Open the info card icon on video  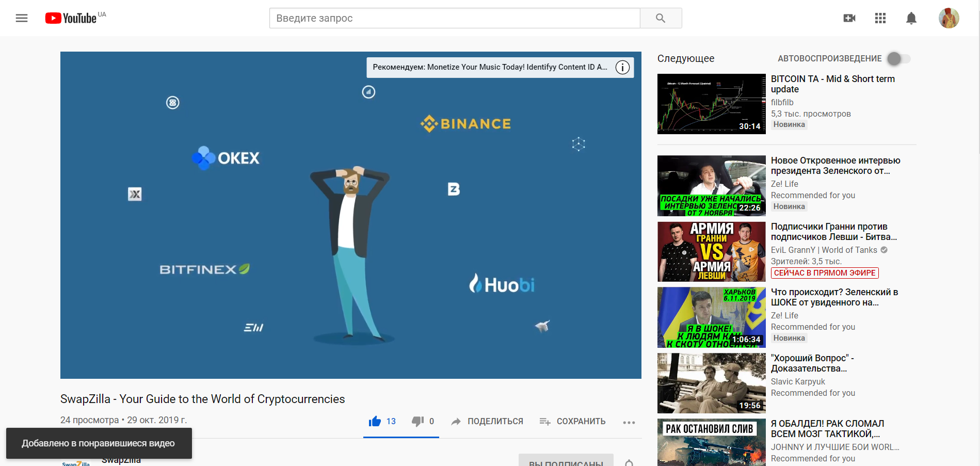(x=622, y=67)
